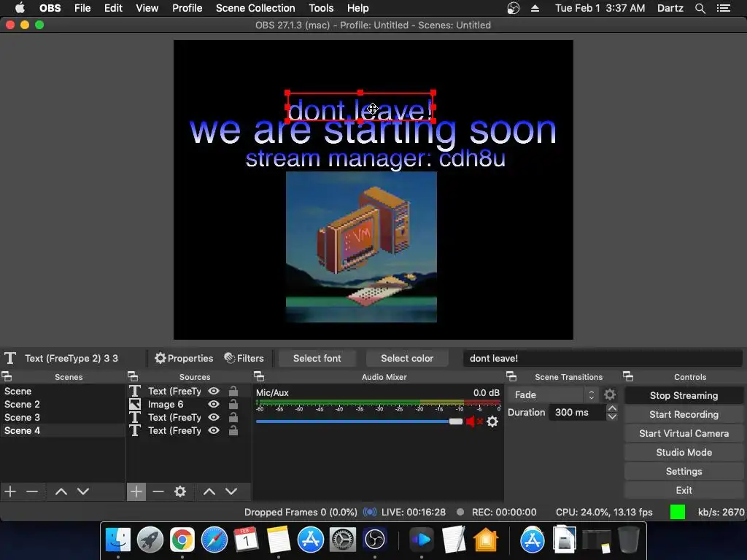Click the Select color button

click(407, 358)
